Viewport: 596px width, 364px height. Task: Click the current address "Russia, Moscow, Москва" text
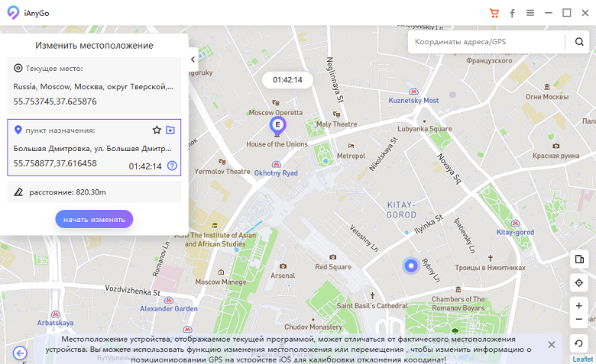(x=93, y=86)
